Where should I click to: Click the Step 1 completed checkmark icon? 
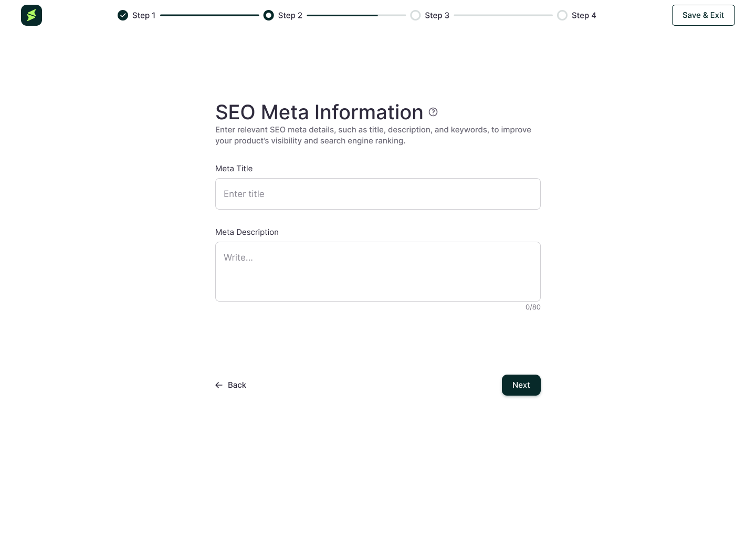(123, 15)
